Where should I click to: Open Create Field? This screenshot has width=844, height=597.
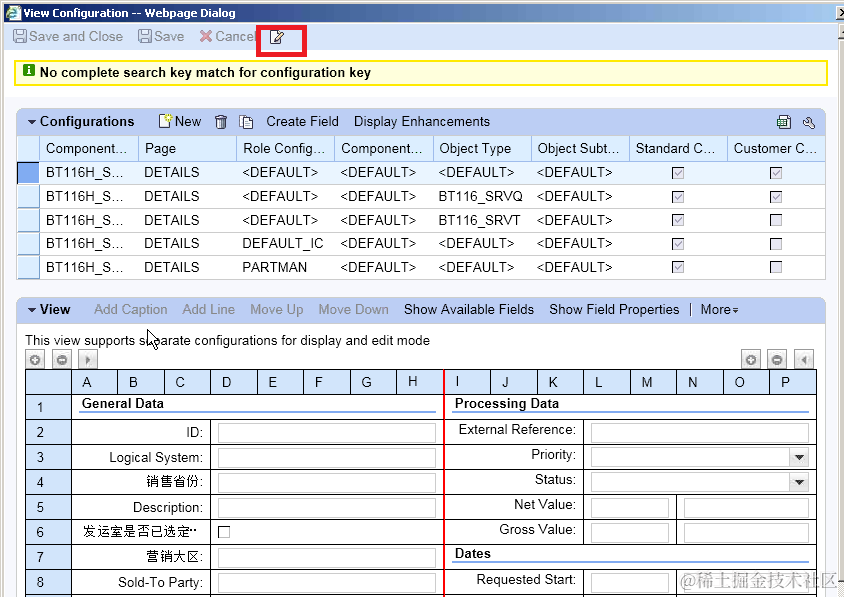pos(302,122)
